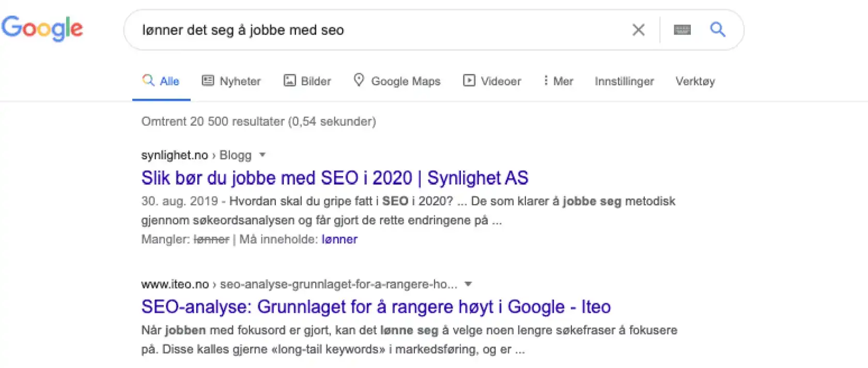Click snippet text 'Når jobben med fokusord er gjort'
The width and height of the screenshot is (868, 368).
(237, 330)
